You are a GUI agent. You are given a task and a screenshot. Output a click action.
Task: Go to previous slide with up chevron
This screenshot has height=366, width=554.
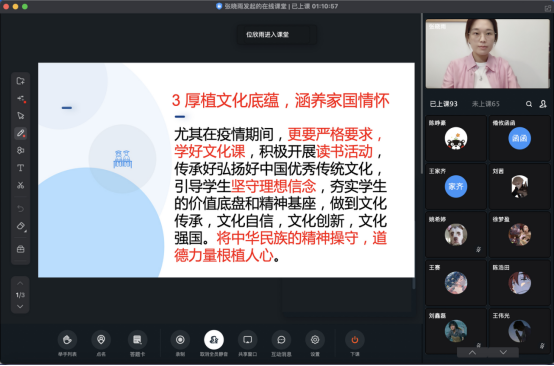click(x=20, y=283)
